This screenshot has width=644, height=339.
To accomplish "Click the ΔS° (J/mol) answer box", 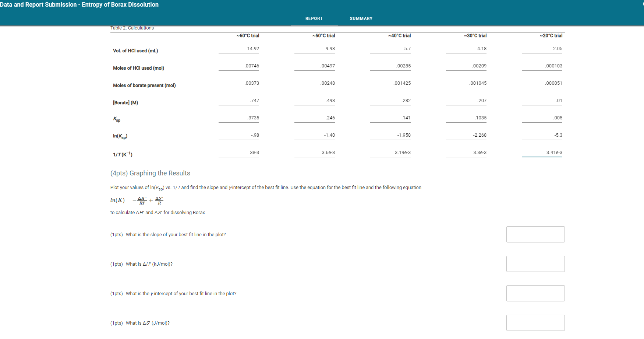I will tap(535, 323).
